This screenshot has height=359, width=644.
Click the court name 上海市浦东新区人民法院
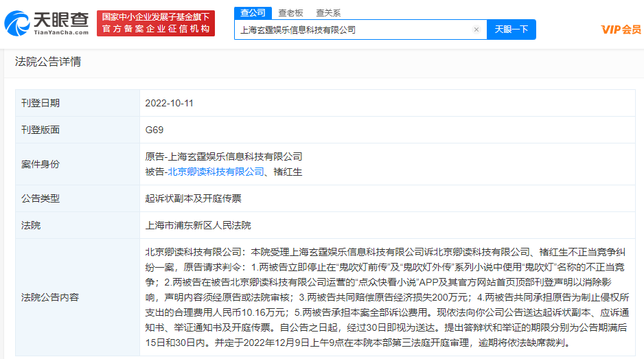click(198, 225)
